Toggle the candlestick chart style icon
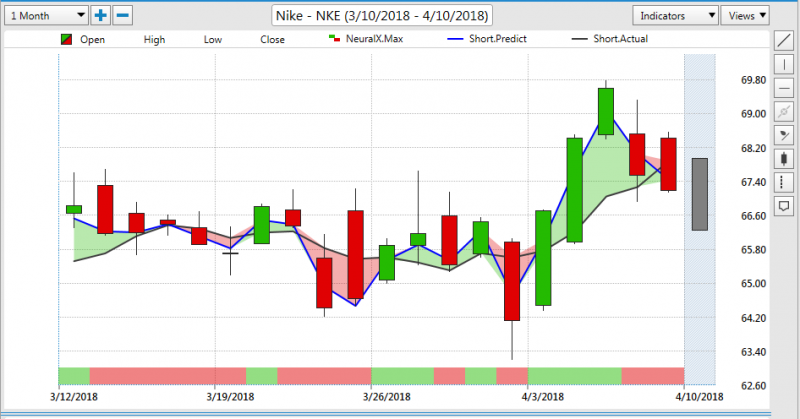This screenshot has height=419, width=800. coord(784,159)
